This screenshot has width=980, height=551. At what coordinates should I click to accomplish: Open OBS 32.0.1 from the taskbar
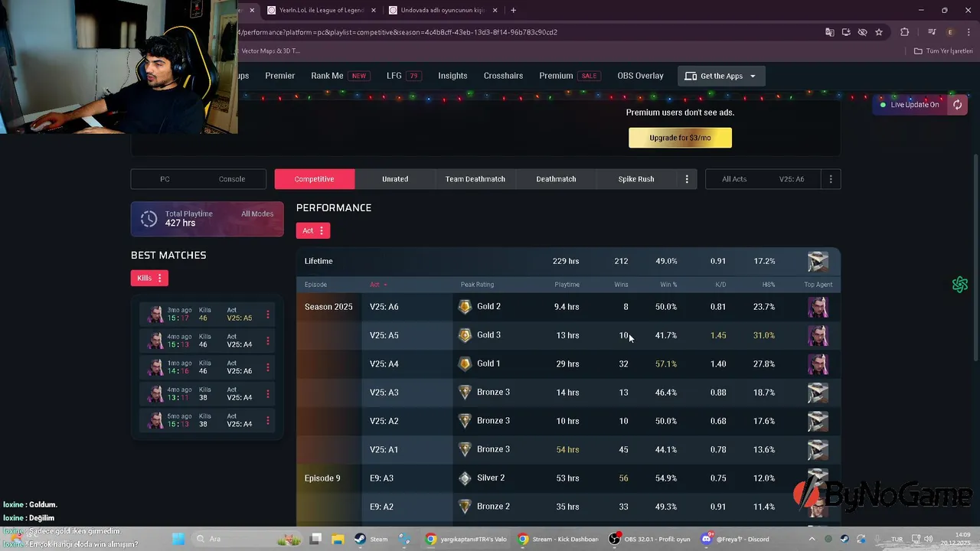pos(651,539)
